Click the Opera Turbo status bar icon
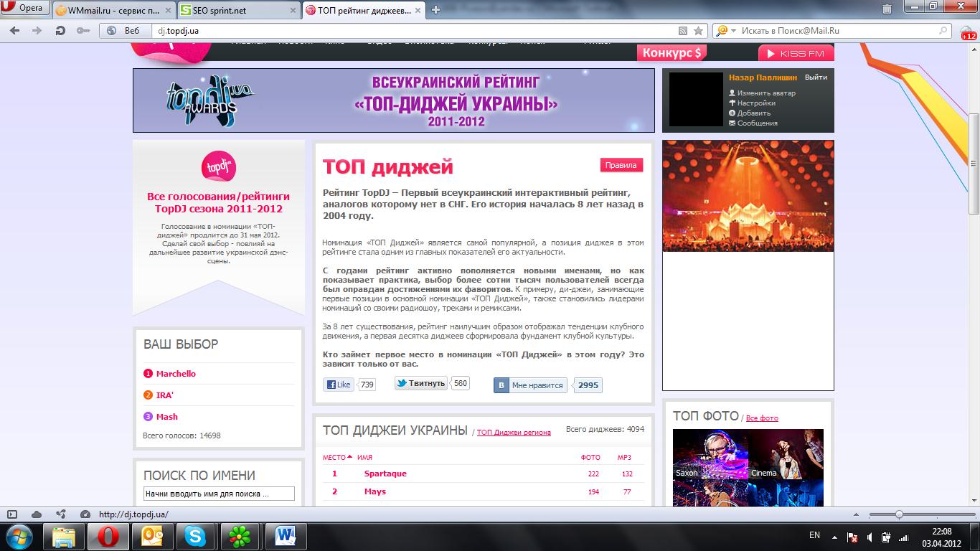Image resolution: width=980 pixels, height=551 pixels. (85, 514)
